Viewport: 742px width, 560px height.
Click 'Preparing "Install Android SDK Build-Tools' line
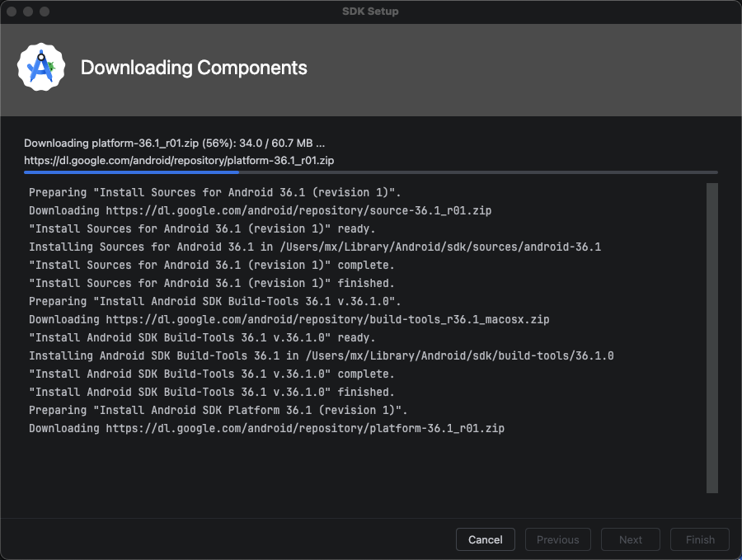point(215,302)
